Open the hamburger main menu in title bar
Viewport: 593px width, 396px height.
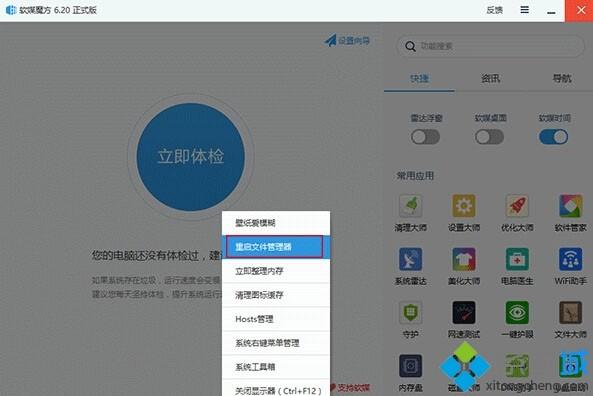(x=525, y=10)
